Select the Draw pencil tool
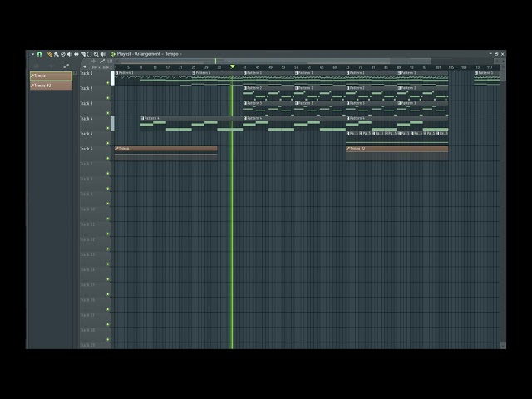The width and height of the screenshot is (532, 399). tap(50, 54)
